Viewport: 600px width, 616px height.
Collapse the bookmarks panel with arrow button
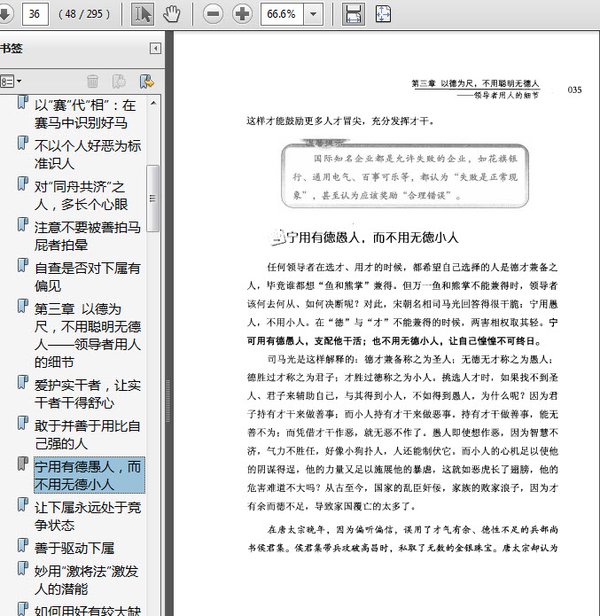[156, 48]
